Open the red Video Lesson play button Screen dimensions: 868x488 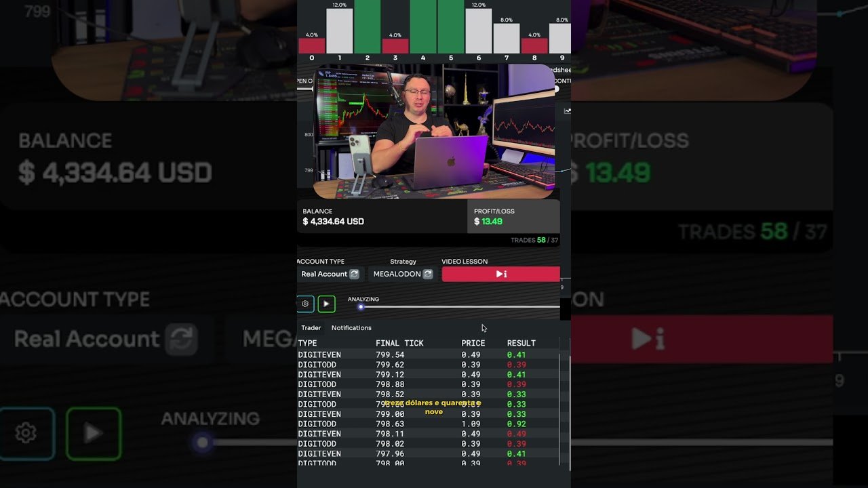(500, 274)
